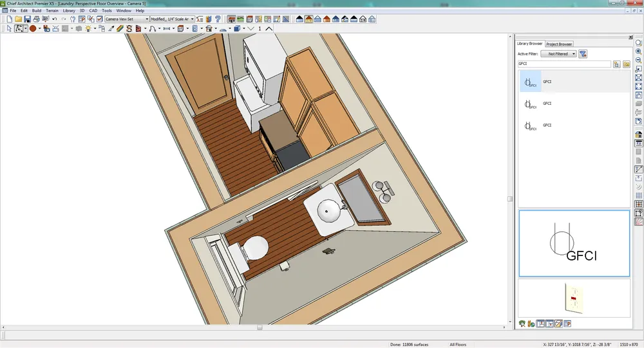
Task: Open the Edit menu
Action: 24,11
